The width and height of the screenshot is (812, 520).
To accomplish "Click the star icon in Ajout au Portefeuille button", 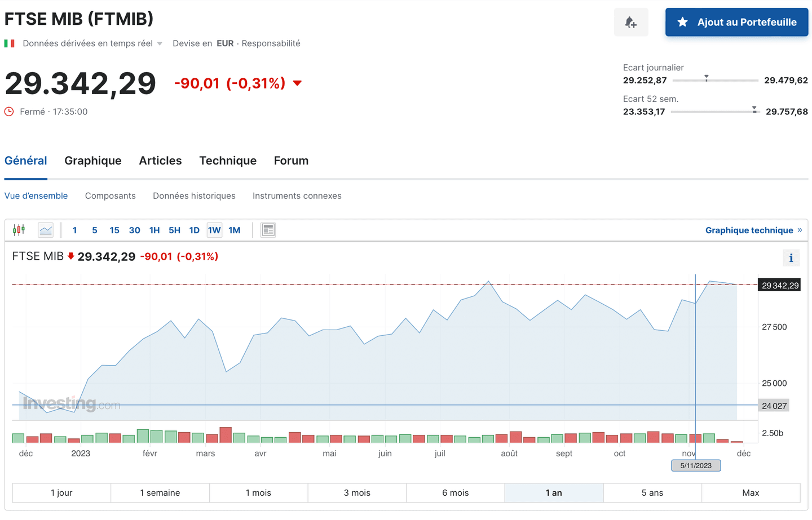I will 683,22.
